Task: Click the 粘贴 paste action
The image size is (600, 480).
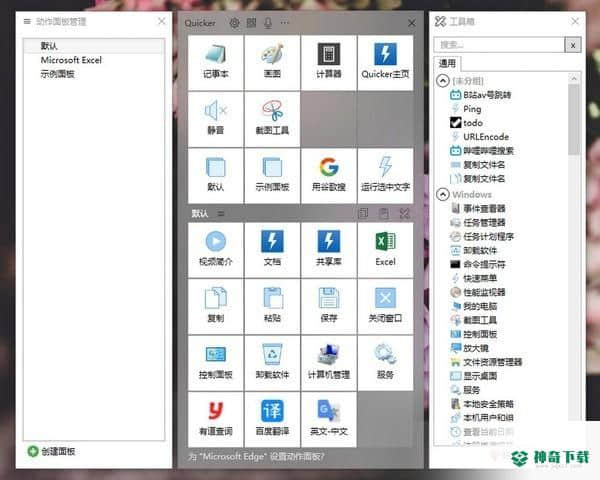Action: tap(272, 307)
